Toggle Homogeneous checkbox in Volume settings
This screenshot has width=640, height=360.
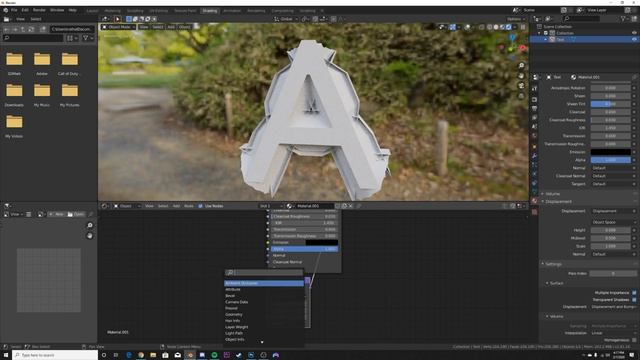point(634,340)
